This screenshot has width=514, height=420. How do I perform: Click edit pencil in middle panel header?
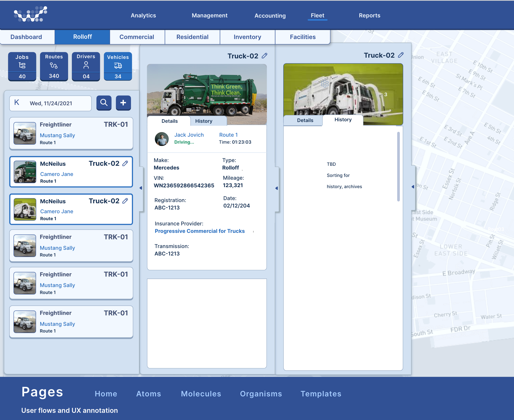[265, 56]
